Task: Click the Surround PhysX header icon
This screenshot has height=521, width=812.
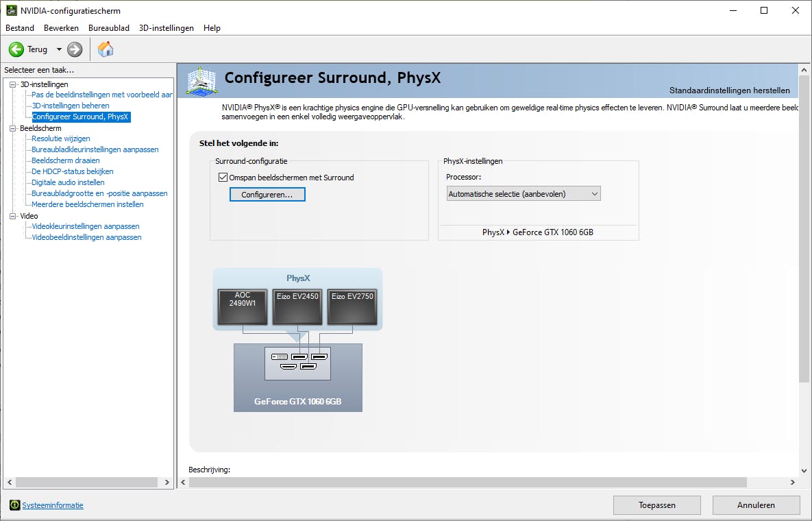Action: [x=201, y=82]
